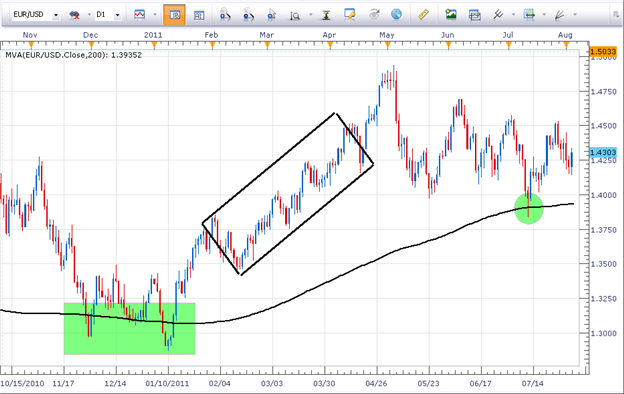Expand the chart type dropdown arrow
624x394 pixels.
[155, 15]
